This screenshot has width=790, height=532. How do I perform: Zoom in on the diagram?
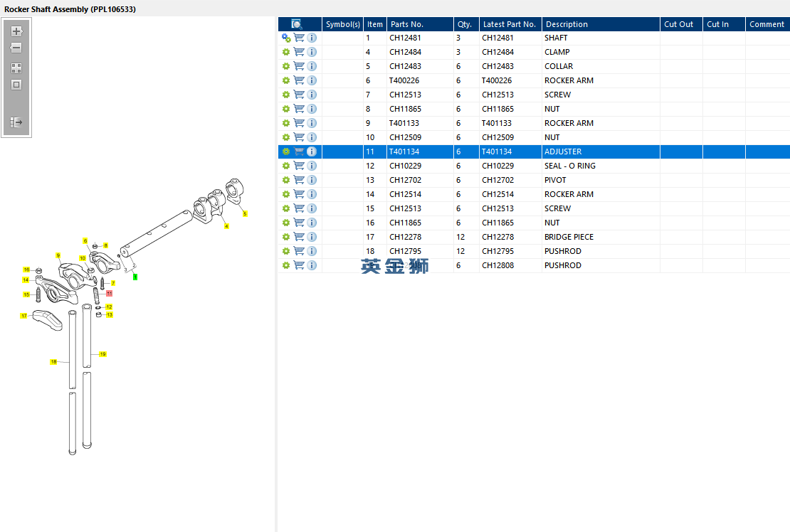[16, 31]
